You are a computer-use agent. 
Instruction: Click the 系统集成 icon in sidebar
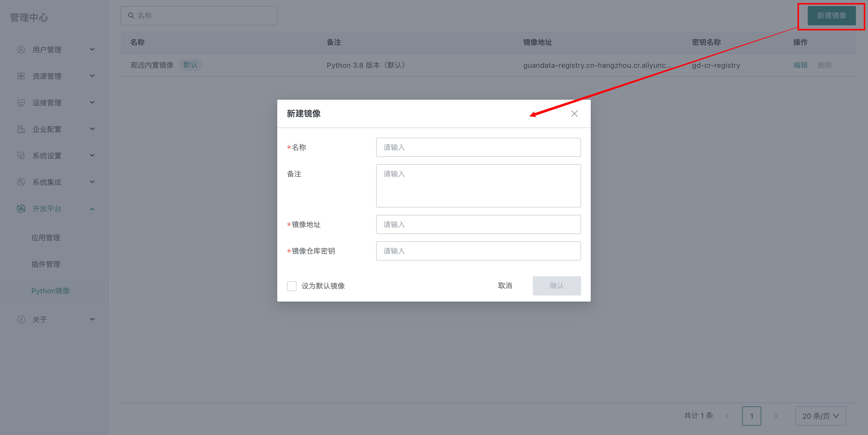(x=21, y=182)
